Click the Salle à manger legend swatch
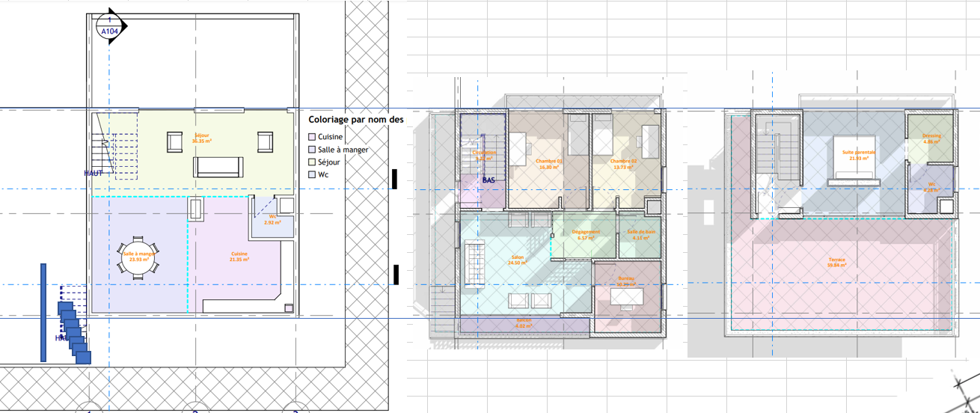 pyautogui.click(x=312, y=150)
